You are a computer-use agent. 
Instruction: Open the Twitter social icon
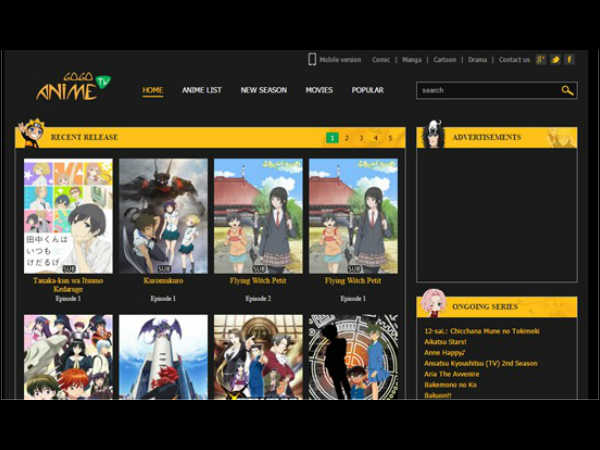pyautogui.click(x=555, y=59)
